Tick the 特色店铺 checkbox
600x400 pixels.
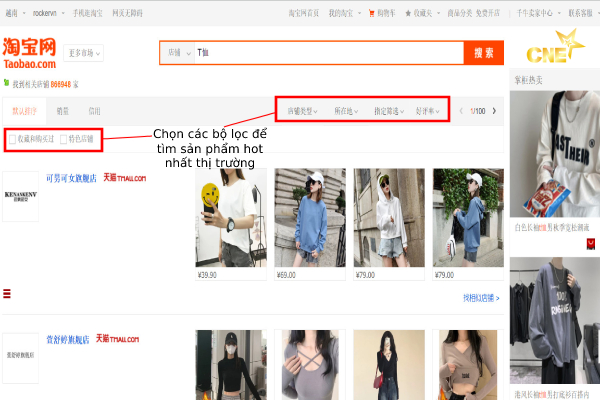tap(64, 139)
